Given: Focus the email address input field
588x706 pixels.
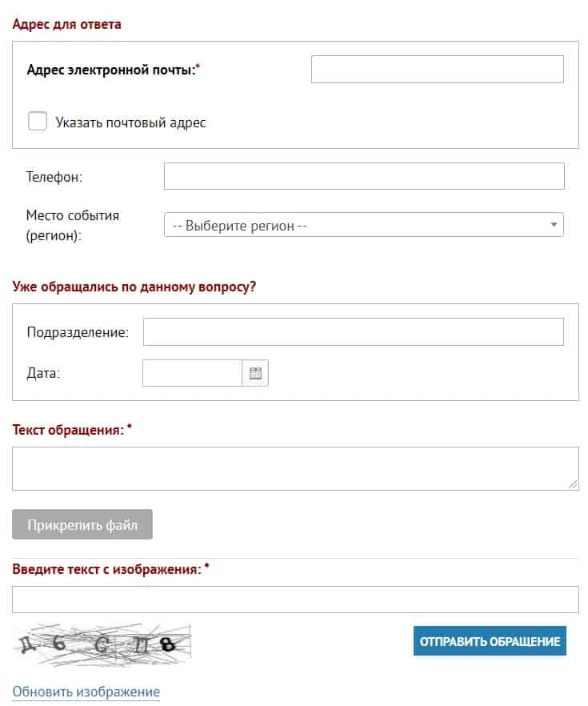Looking at the screenshot, I should point(437,70).
